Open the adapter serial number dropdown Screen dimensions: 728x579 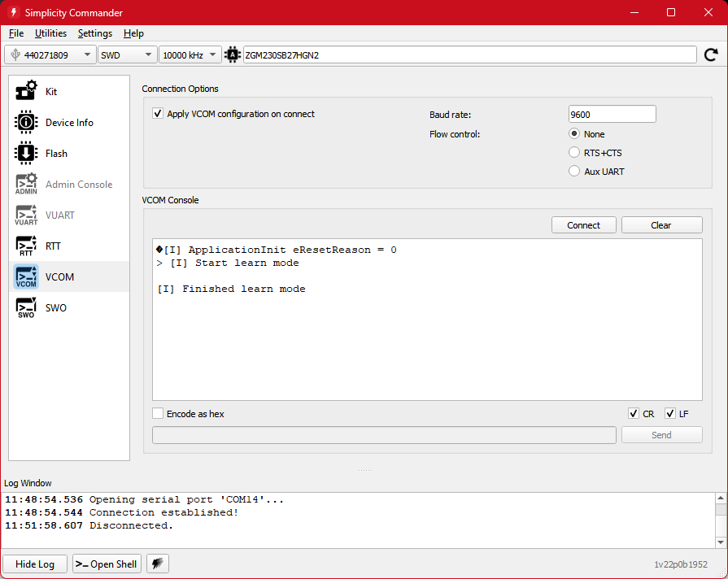[x=88, y=54]
